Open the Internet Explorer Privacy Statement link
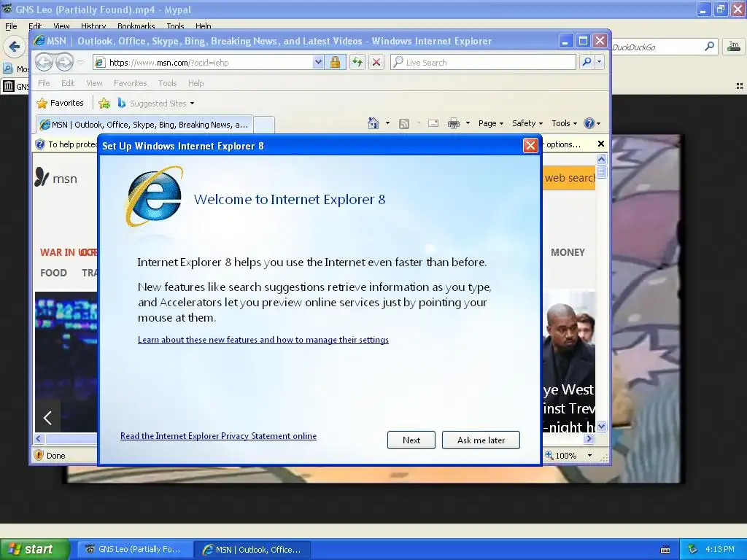The height and width of the screenshot is (560, 747). tap(218, 436)
